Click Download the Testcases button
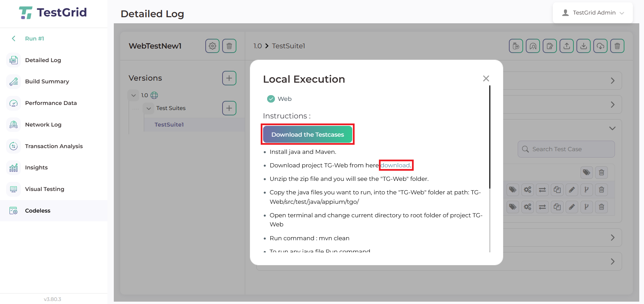 pos(308,135)
